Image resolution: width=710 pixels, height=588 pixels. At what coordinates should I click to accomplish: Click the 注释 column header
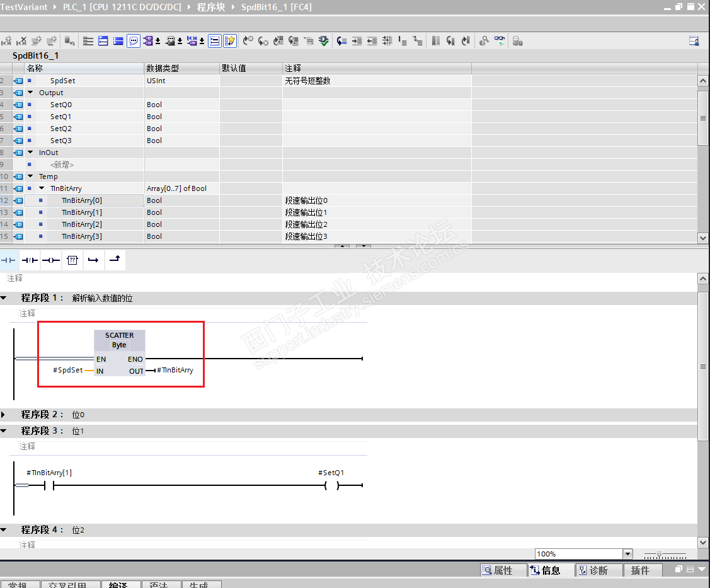pyautogui.click(x=377, y=68)
